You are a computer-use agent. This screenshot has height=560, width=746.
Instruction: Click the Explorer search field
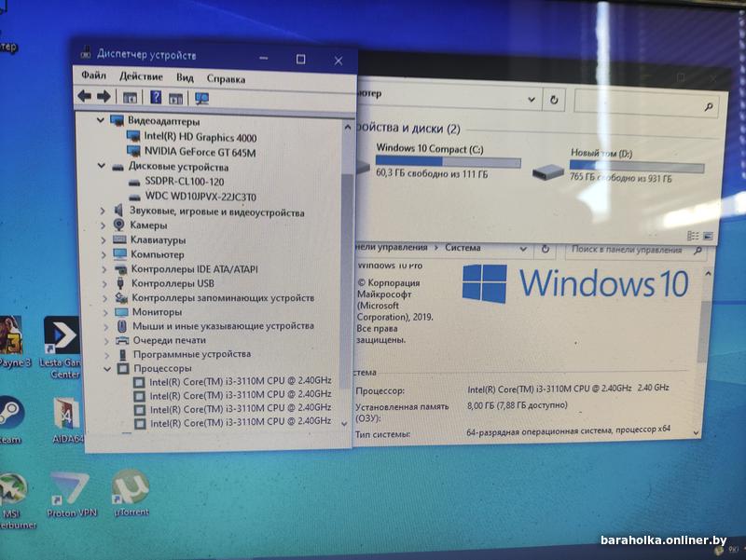point(645,102)
